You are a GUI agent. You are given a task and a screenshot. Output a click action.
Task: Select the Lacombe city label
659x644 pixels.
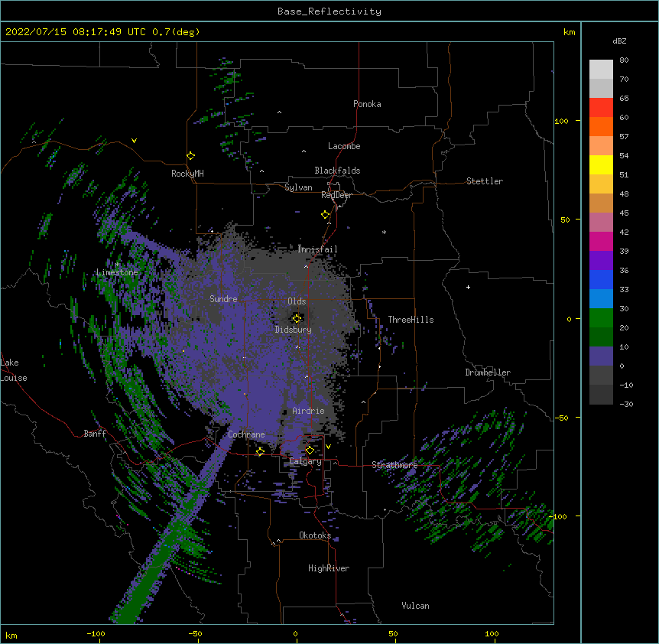click(x=344, y=146)
